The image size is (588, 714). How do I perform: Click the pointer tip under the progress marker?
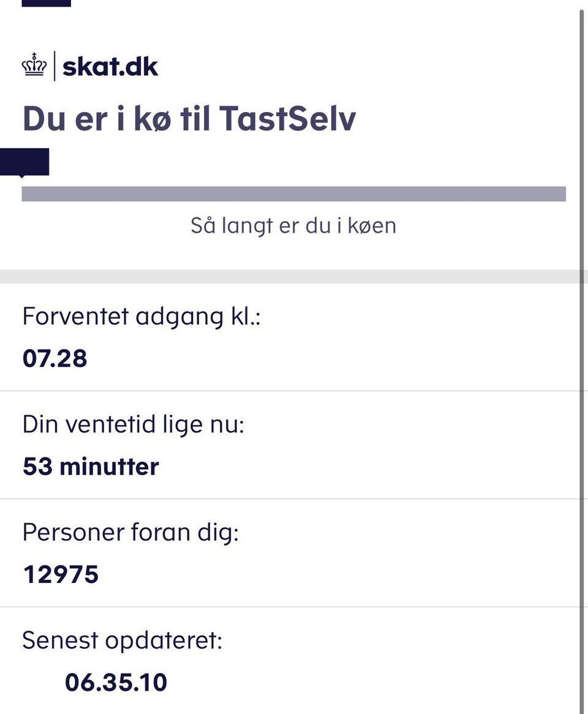pyautogui.click(x=22, y=176)
